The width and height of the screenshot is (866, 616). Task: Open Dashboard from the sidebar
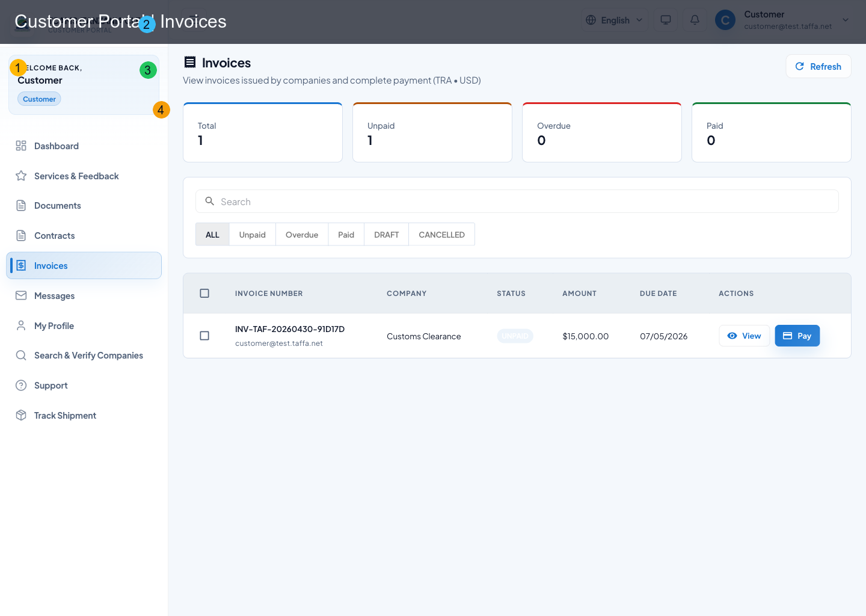coord(84,146)
